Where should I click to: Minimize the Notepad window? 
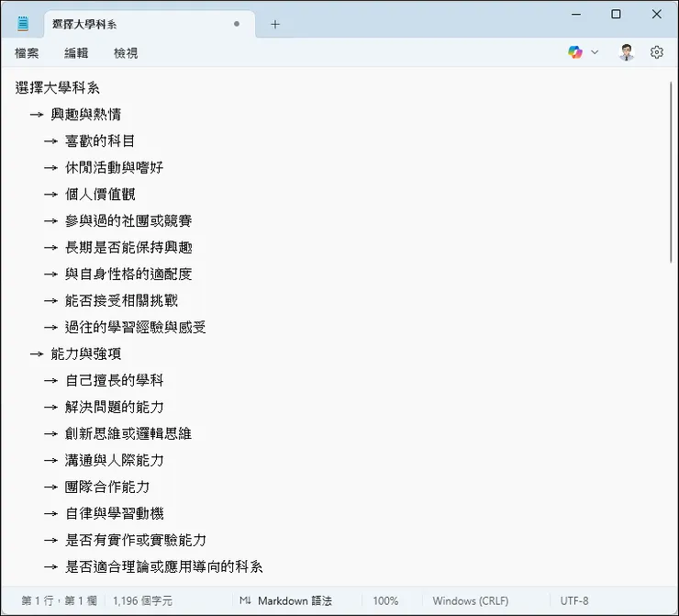click(576, 15)
